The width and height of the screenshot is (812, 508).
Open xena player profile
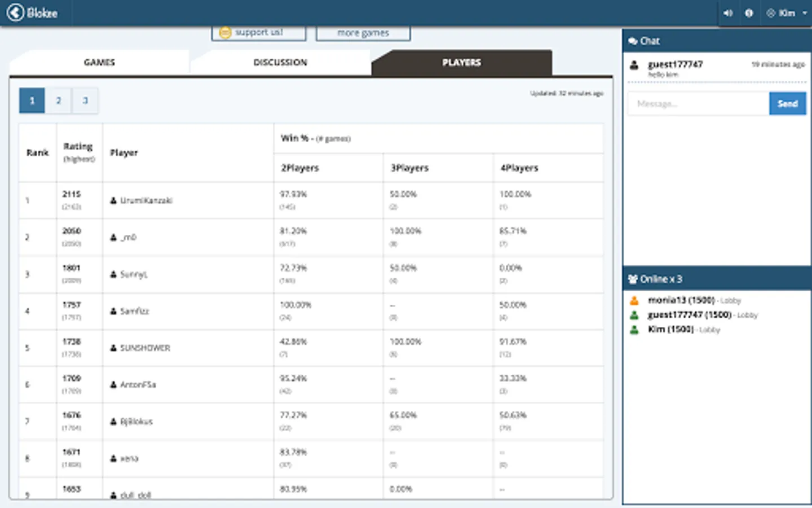[129, 459]
